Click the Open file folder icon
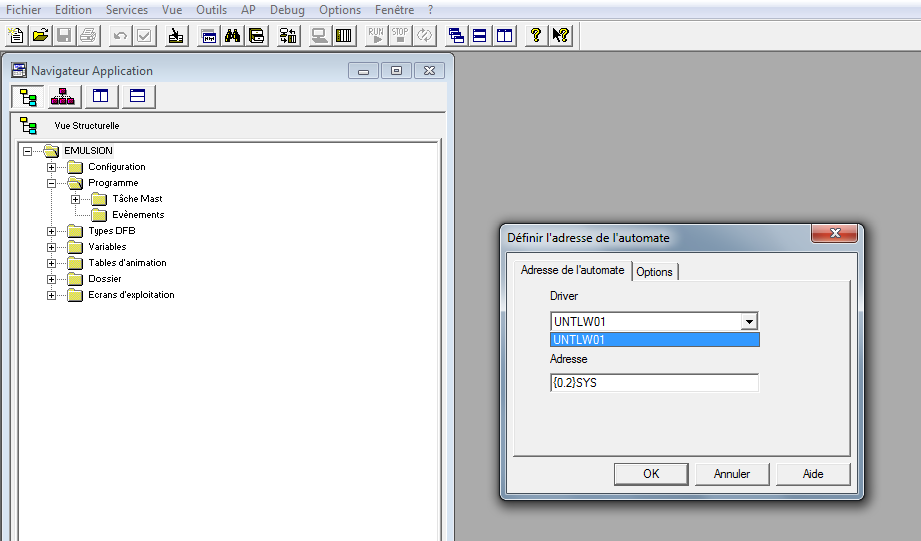Screen dimensions: 921x541 click(40, 36)
